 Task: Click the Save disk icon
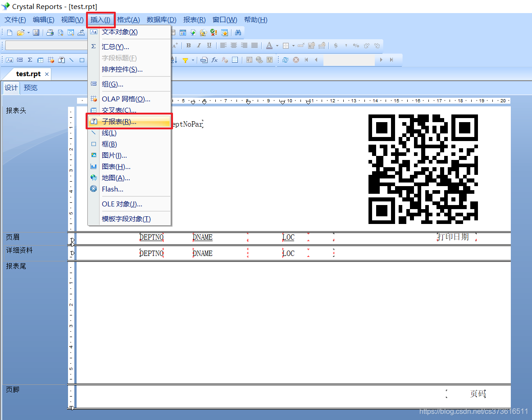click(36, 32)
